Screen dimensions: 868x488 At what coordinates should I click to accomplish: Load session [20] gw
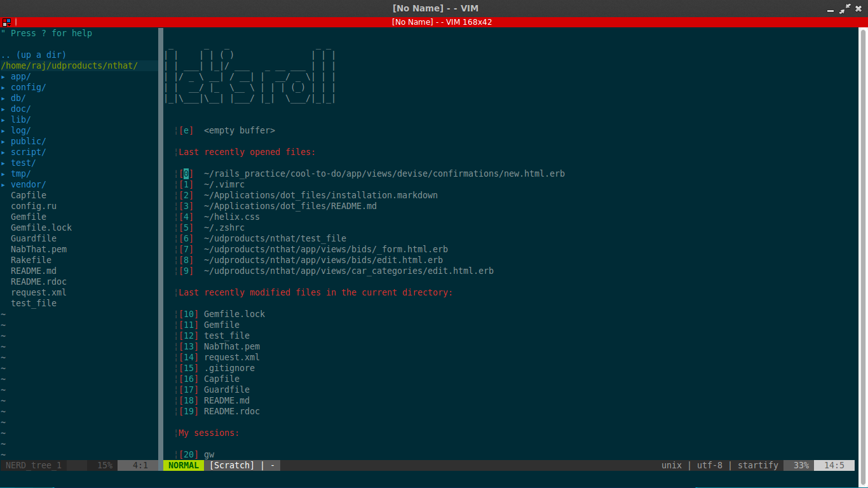pyautogui.click(x=196, y=455)
